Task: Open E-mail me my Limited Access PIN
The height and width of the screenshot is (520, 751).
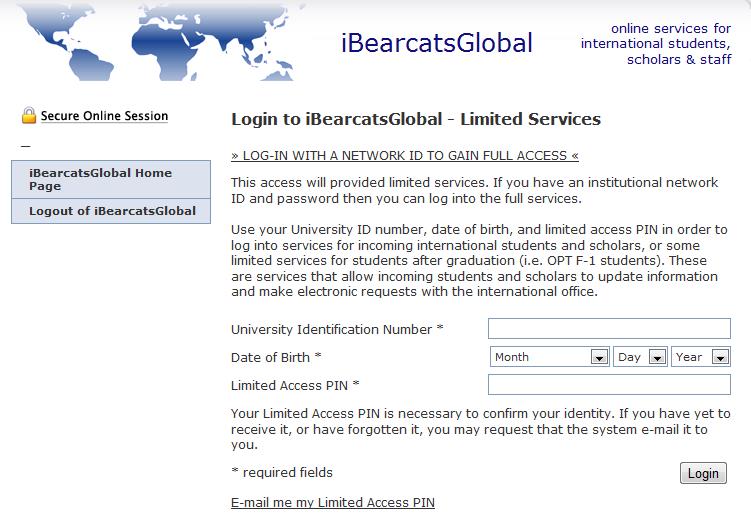Action: 333,502
